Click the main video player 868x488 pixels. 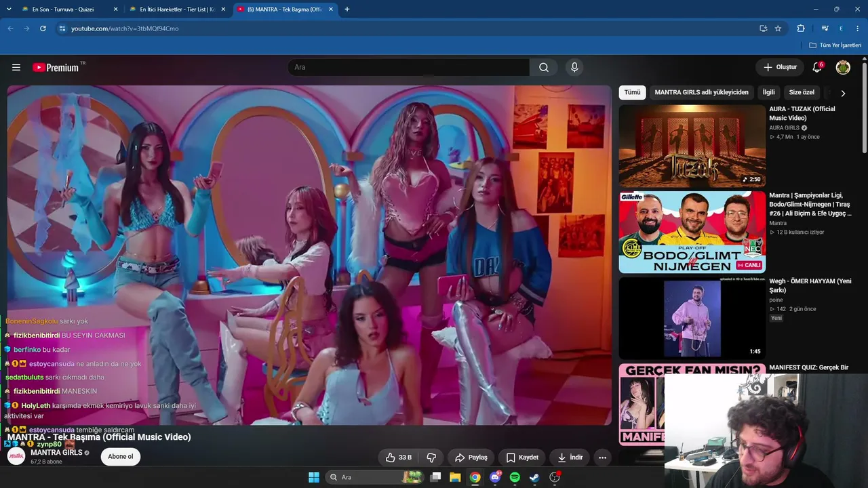coord(309,255)
